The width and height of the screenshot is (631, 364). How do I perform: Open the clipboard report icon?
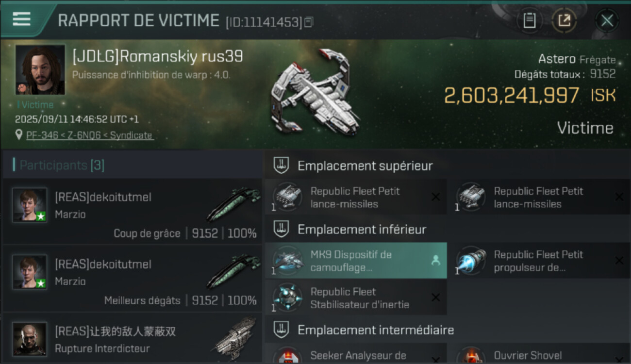[x=530, y=21]
